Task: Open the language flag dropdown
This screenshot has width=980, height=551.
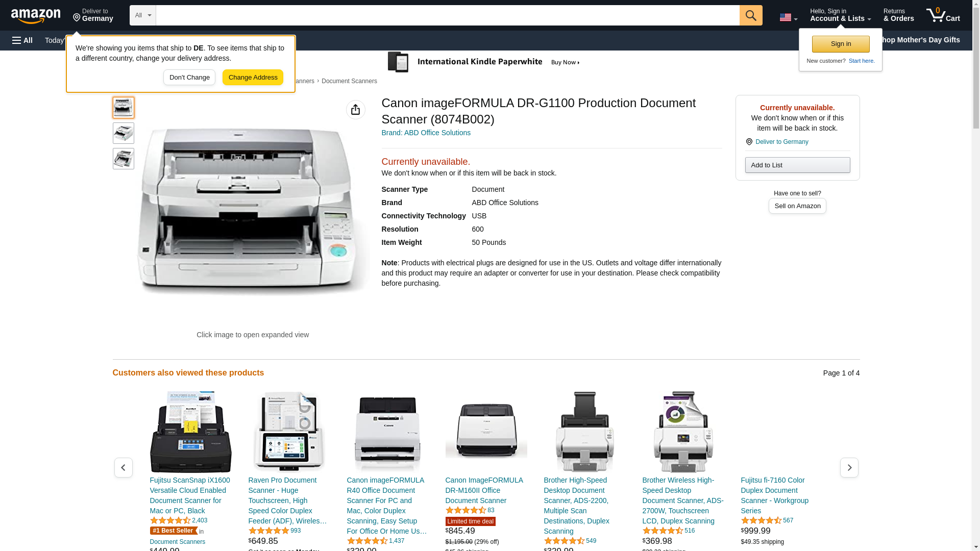Action: 788,17
